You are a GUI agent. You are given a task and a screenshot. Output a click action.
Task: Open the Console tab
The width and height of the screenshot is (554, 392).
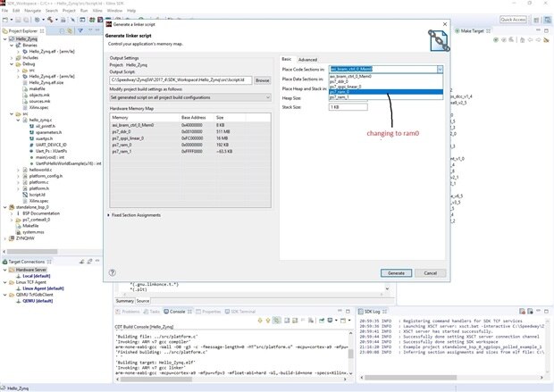tap(176, 312)
